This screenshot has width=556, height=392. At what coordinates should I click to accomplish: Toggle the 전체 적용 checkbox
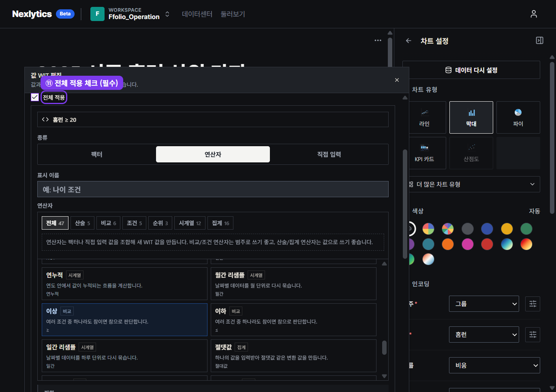35,97
